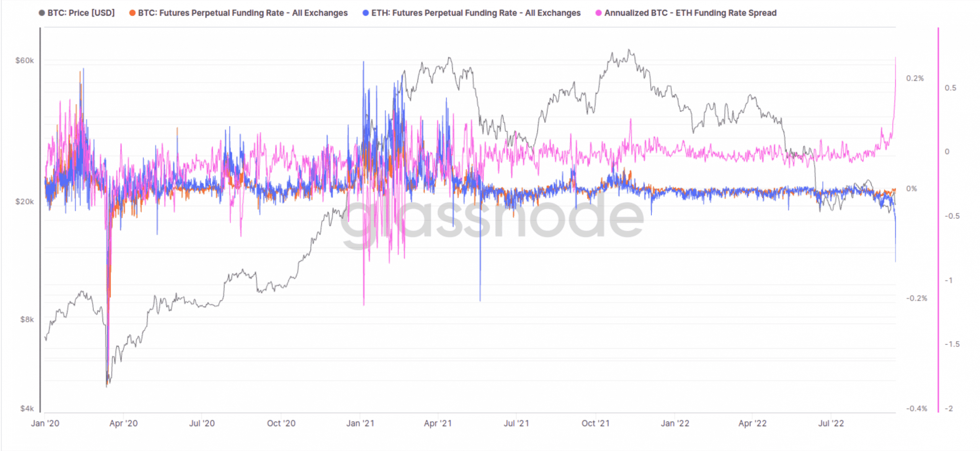Click the $8k price axis label
Viewport: 980px width, 451px height.
tap(27, 319)
